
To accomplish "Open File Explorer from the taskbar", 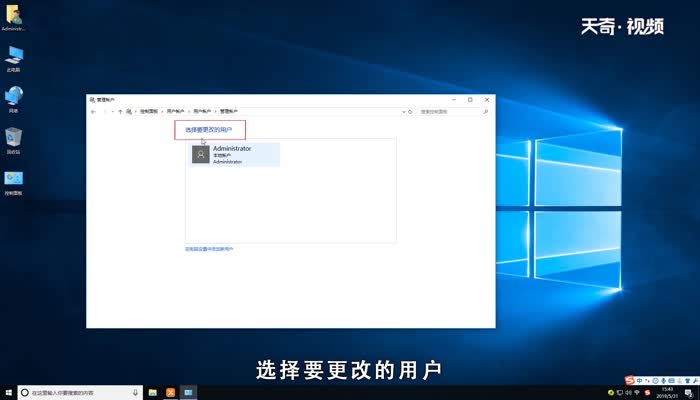I will pyautogui.click(x=153, y=393).
